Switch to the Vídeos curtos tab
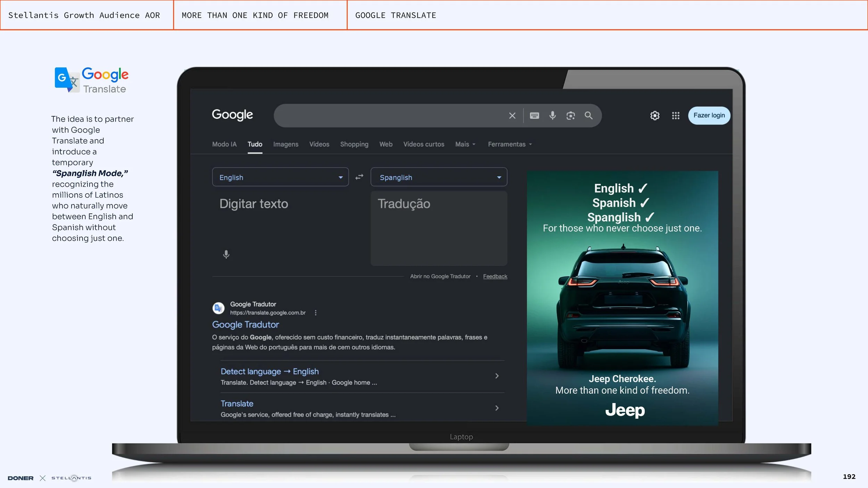This screenshot has height=488, width=868. point(424,144)
